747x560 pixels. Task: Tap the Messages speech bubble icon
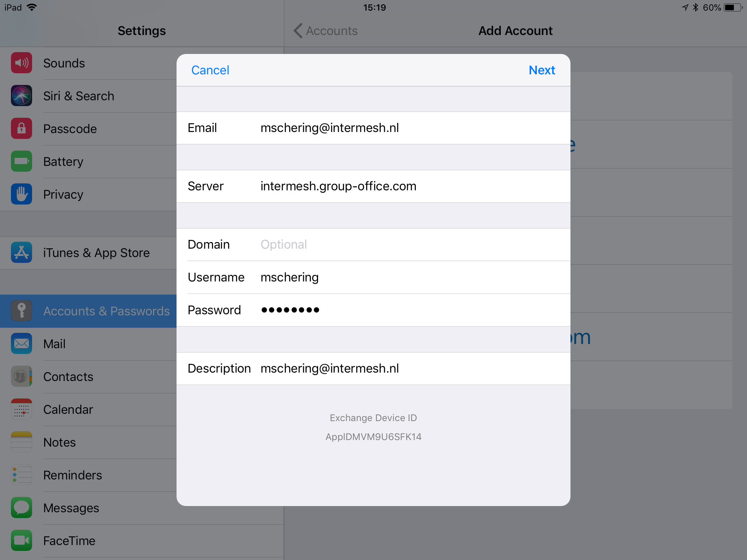click(22, 508)
